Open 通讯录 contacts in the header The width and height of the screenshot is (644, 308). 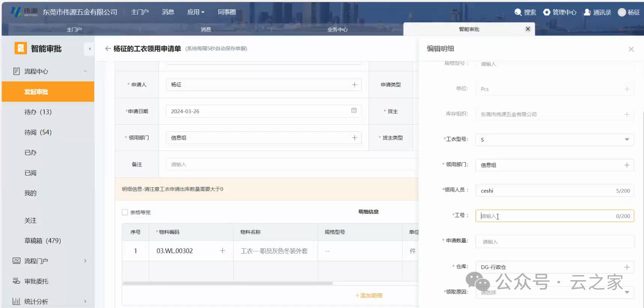click(x=597, y=12)
